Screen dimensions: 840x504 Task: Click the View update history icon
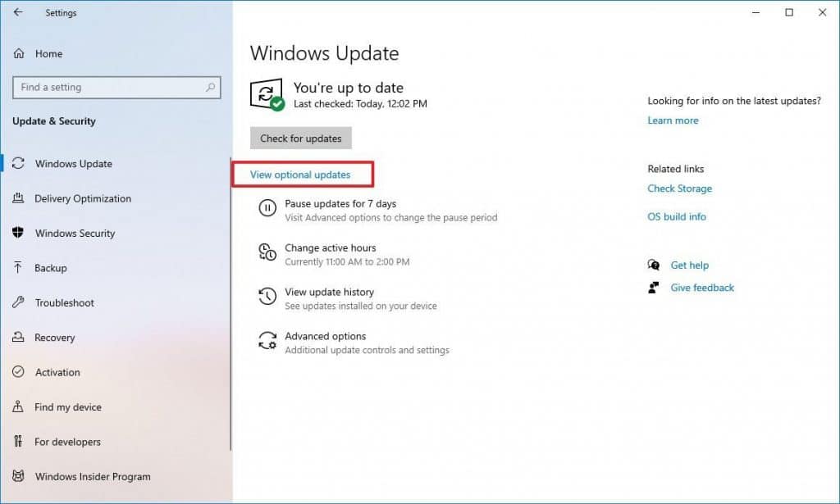pyautogui.click(x=267, y=297)
